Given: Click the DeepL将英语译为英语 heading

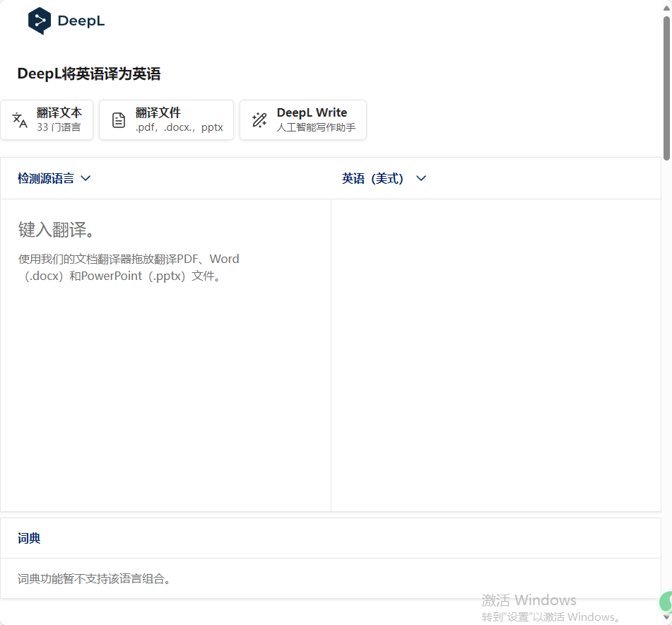Looking at the screenshot, I should pyautogui.click(x=89, y=74).
